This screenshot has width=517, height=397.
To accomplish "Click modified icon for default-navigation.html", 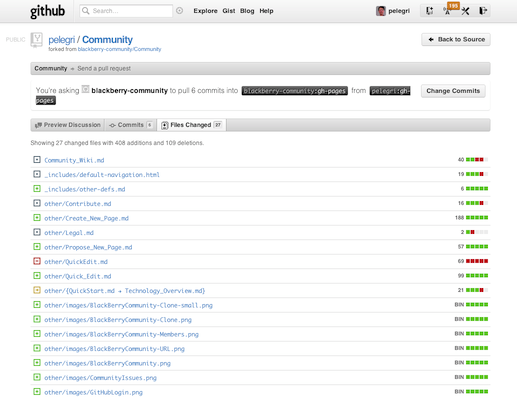I will [37, 174].
